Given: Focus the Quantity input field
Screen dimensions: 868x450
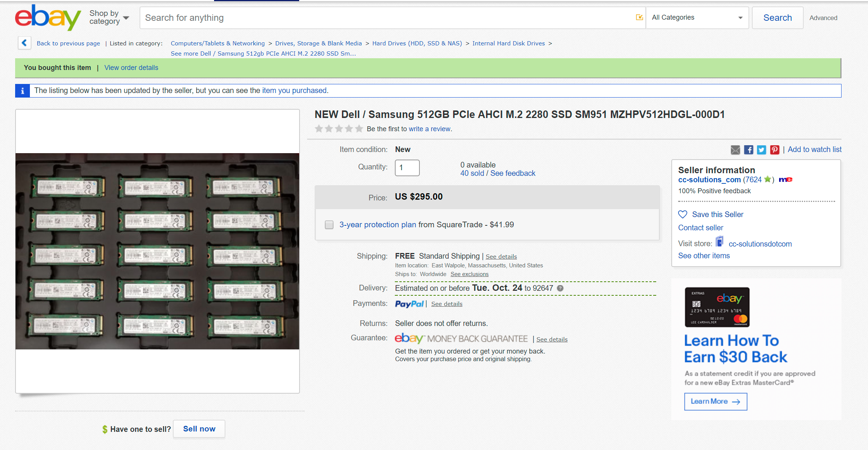Looking at the screenshot, I should coord(407,168).
